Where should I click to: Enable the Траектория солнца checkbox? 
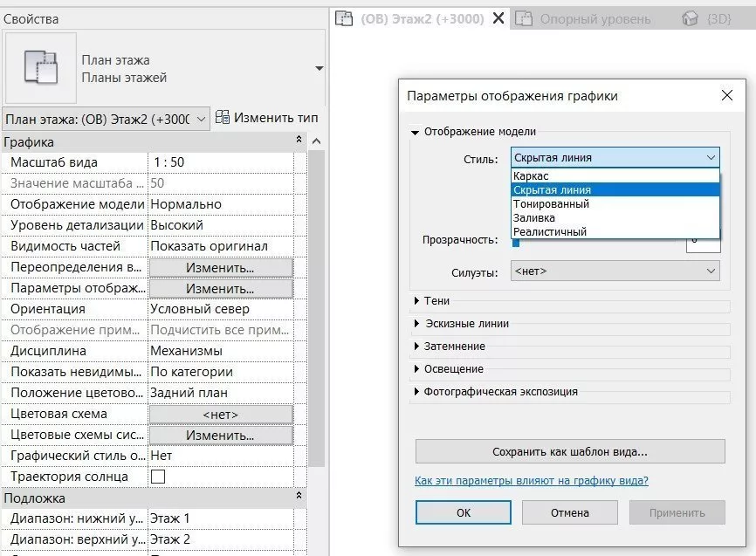pyautogui.click(x=158, y=477)
